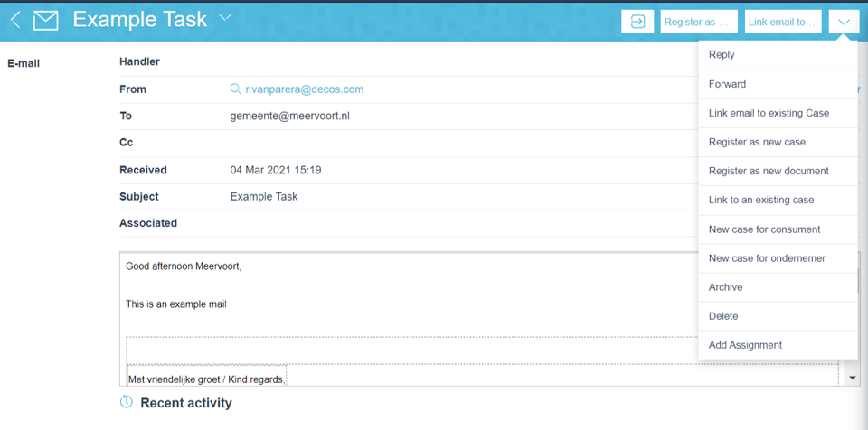Click the envelope mail icon
The height and width of the screenshot is (430, 868).
(46, 20)
